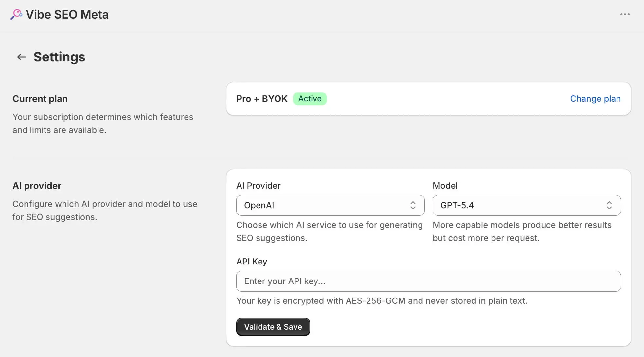644x357 pixels.
Task: Click inside the Enter your API key field
Action: [428, 281]
